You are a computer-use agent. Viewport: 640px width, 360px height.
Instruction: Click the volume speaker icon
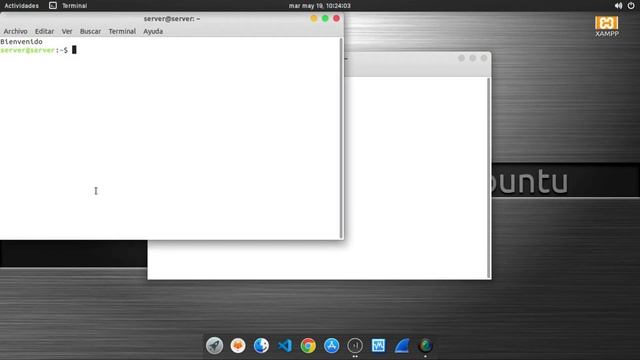pyautogui.click(x=618, y=6)
